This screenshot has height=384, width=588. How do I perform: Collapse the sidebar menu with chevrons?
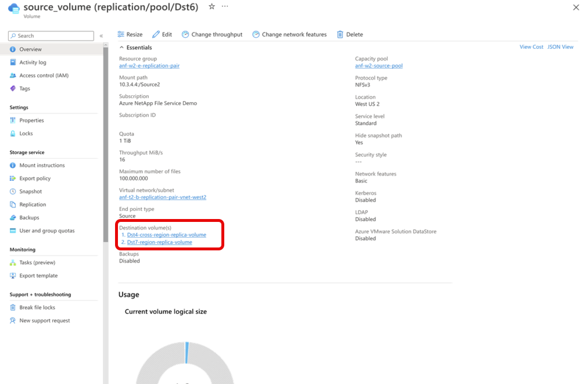tap(101, 36)
